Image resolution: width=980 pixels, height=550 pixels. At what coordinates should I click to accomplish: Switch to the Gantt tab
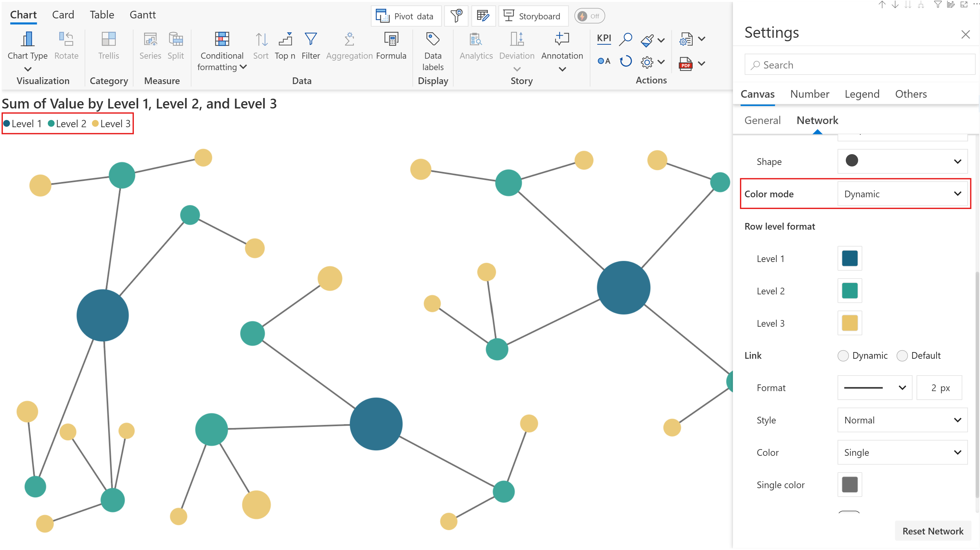click(x=143, y=15)
